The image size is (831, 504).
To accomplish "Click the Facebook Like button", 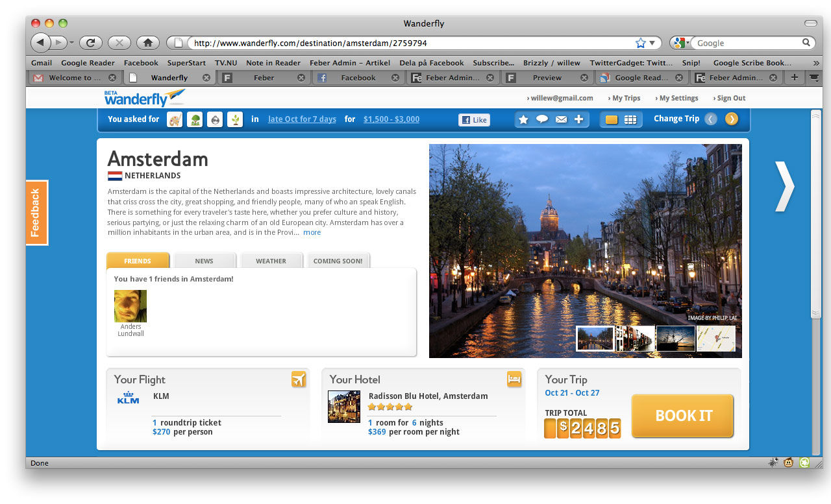I will click(x=474, y=120).
